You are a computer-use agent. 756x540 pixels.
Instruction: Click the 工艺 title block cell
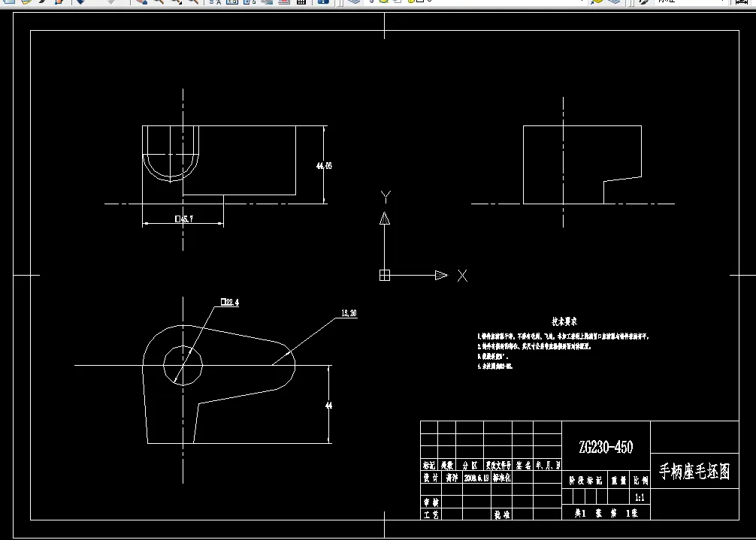431,514
